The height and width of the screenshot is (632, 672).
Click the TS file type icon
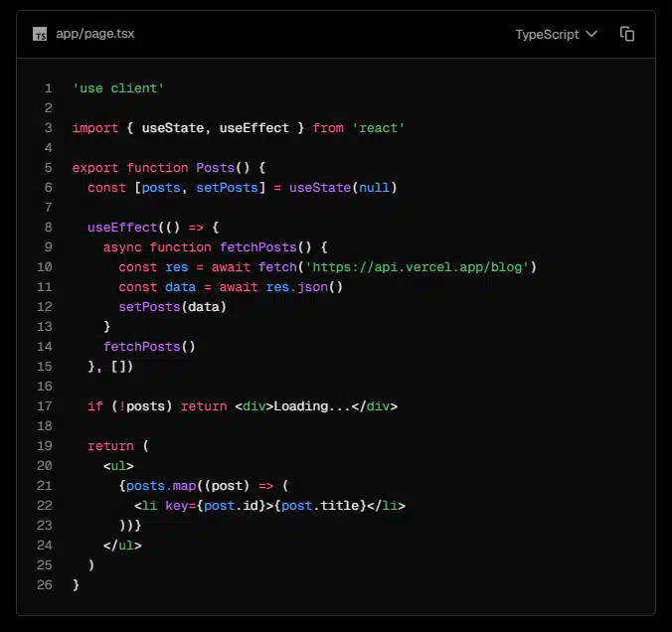(x=40, y=34)
